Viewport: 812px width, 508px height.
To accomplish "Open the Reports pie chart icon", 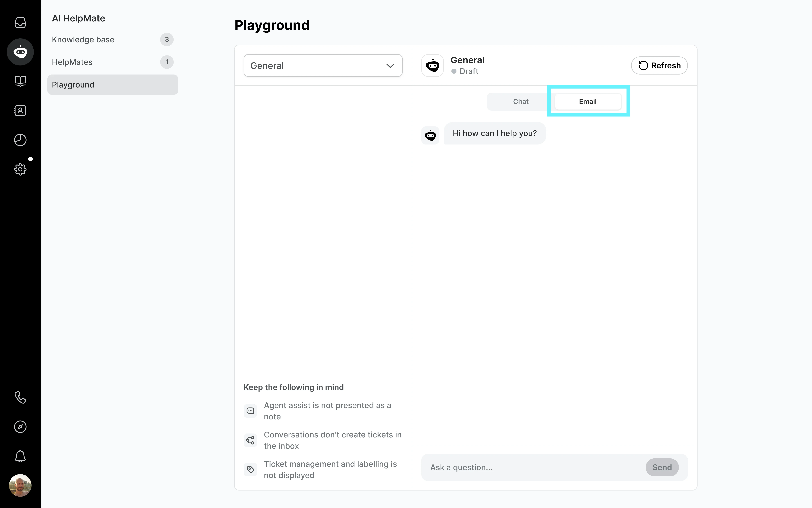I will click(20, 140).
